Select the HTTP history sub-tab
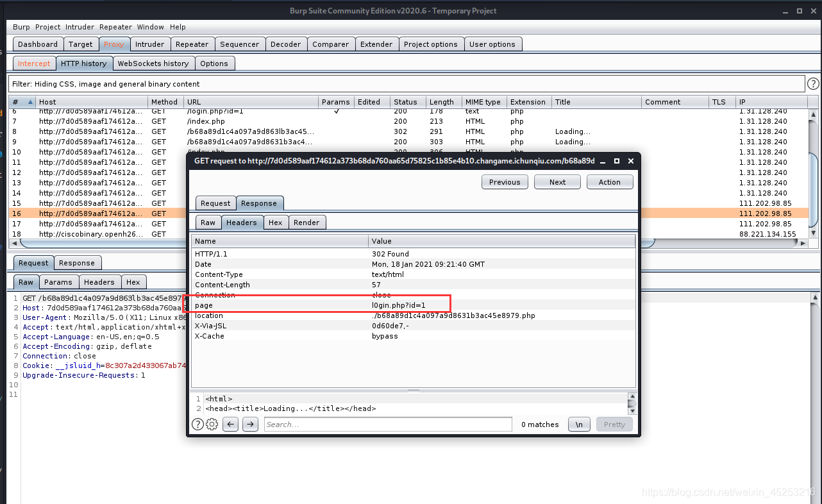822x504 pixels. 84,63
